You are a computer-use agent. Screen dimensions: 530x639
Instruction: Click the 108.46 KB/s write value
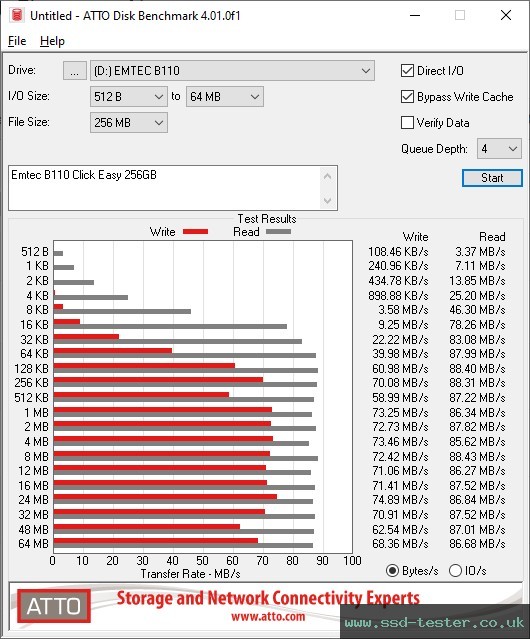coord(398,252)
